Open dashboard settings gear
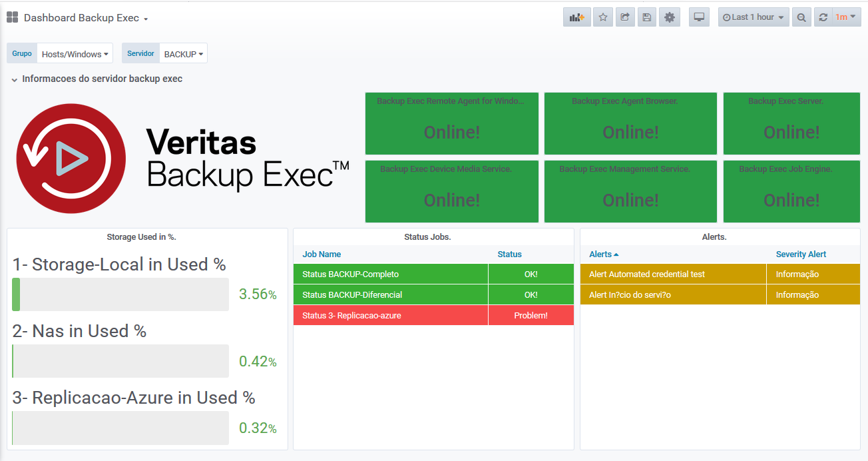The height and width of the screenshot is (461, 868). (670, 17)
